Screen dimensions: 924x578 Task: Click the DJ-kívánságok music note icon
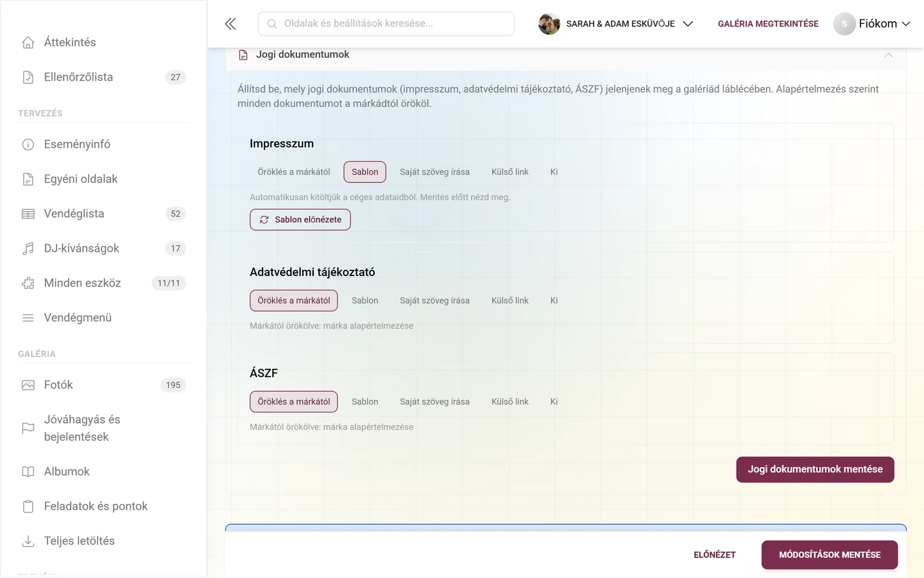pos(28,249)
